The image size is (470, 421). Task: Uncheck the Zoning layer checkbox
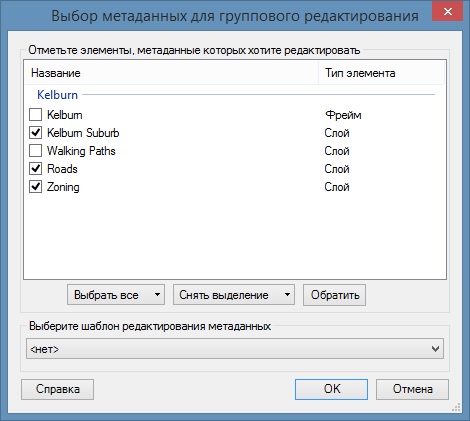pyautogui.click(x=35, y=187)
